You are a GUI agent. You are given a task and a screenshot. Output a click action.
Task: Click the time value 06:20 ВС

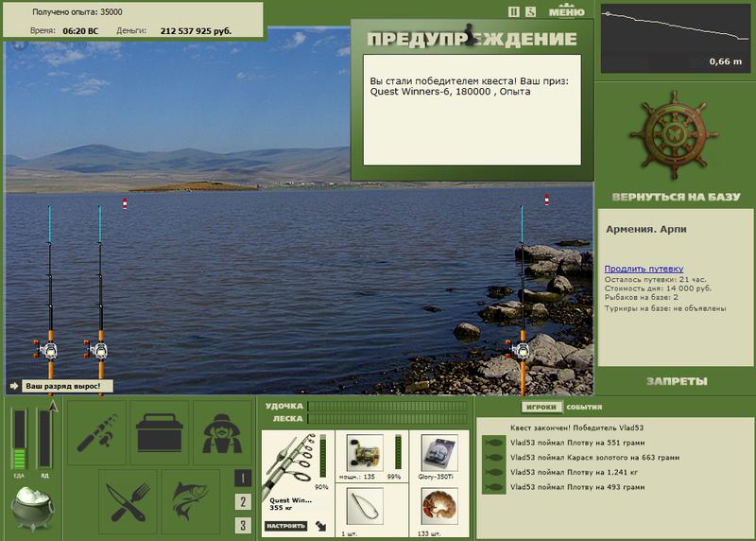point(80,31)
